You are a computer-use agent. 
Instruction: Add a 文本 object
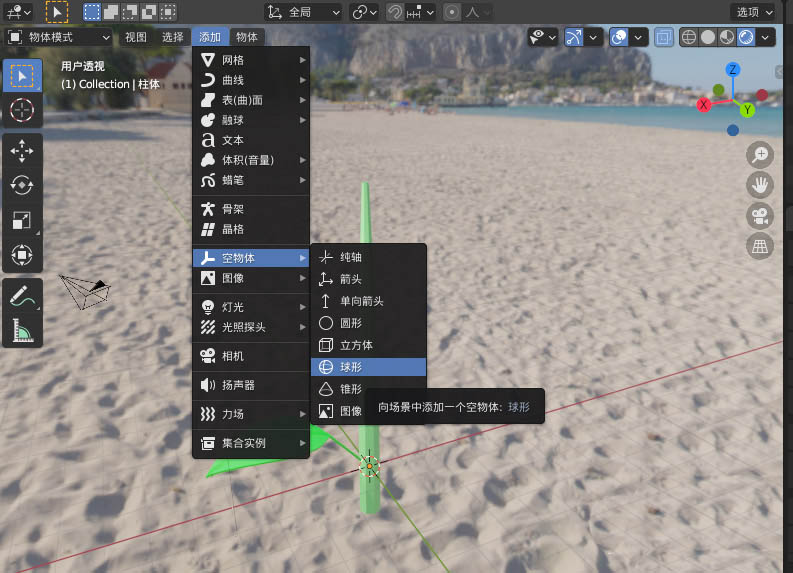(x=251, y=140)
